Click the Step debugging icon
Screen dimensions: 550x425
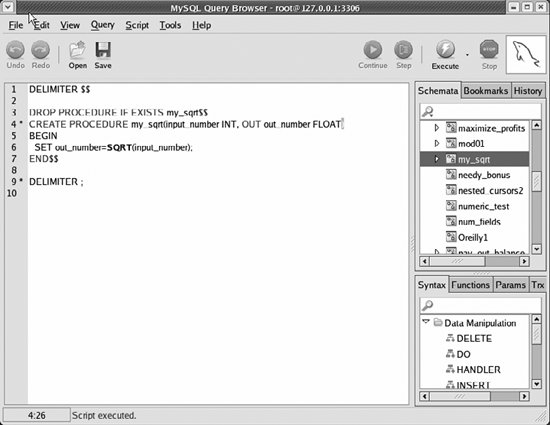(403, 49)
